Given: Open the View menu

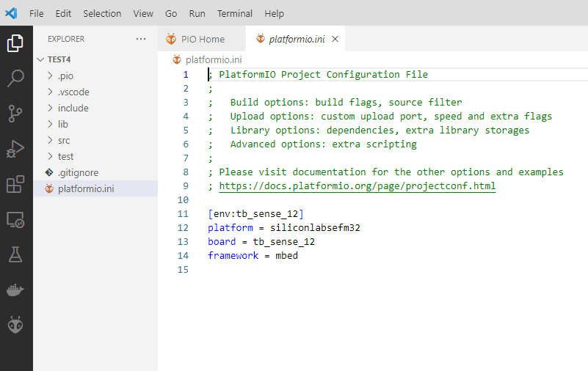Looking at the screenshot, I should coord(143,13).
